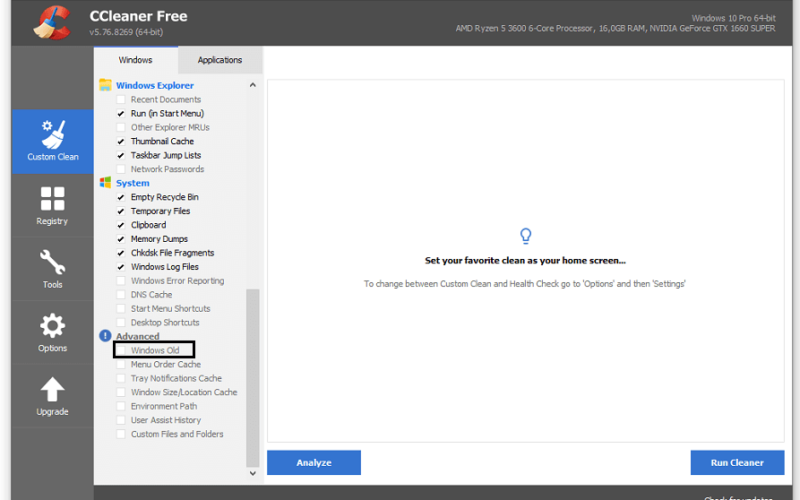800x500 pixels.
Task: Enable the Windows Old checkbox
Action: coord(121,351)
